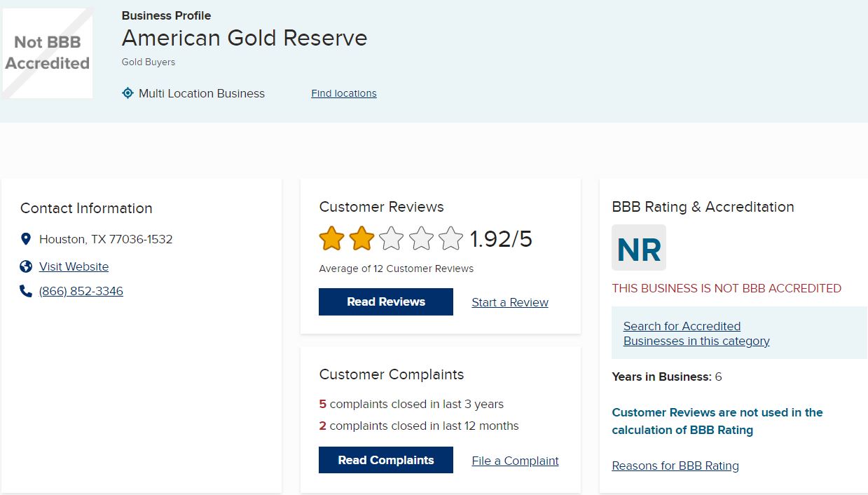Open the Start a Review link

pyautogui.click(x=510, y=302)
